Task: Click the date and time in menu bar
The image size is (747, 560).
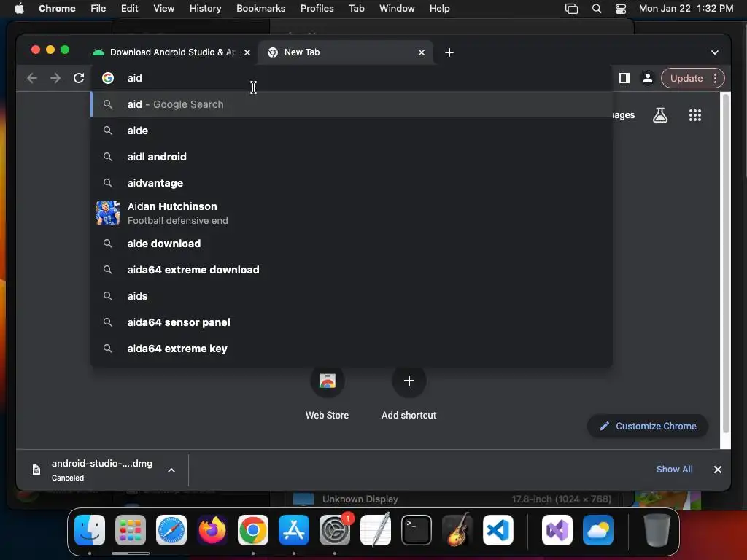Action: (686, 9)
